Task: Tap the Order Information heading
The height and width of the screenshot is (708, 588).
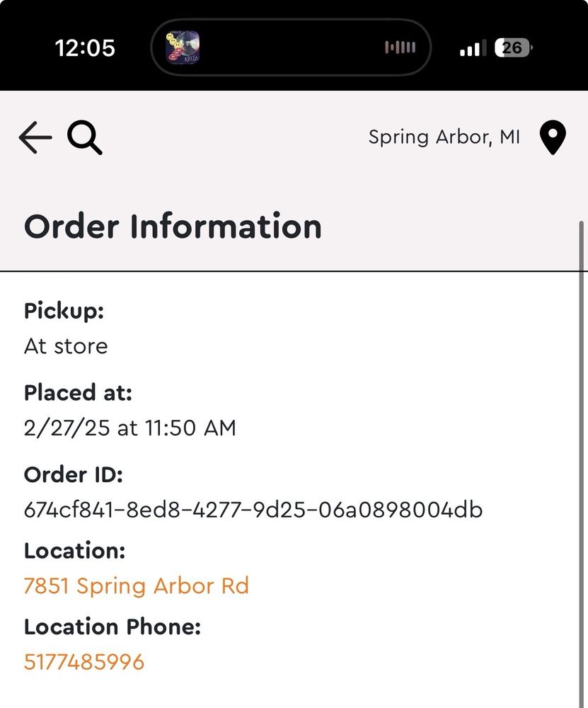Action: tap(173, 227)
